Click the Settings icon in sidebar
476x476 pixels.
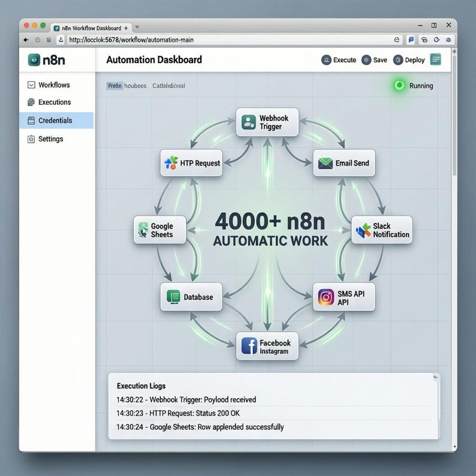coord(31,139)
